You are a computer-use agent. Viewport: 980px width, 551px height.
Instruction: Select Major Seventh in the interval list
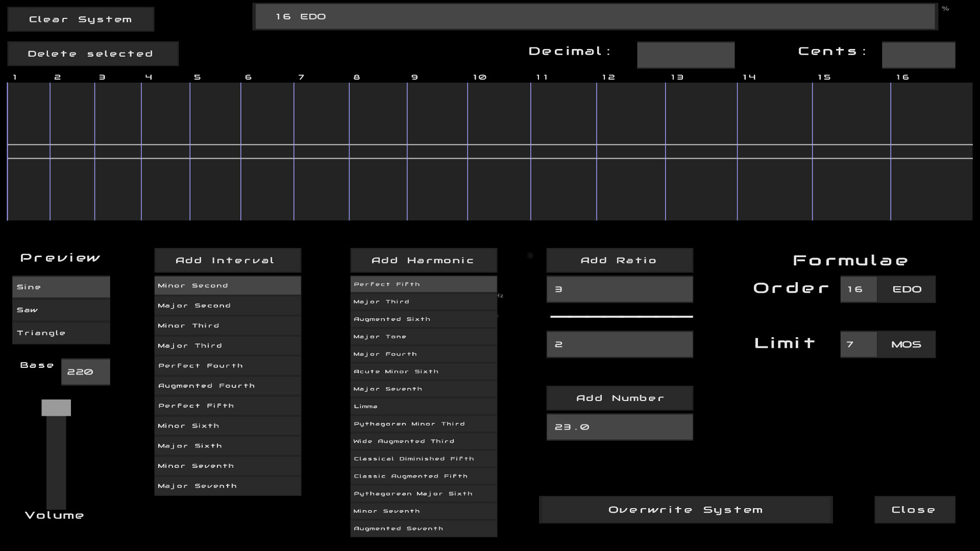228,485
